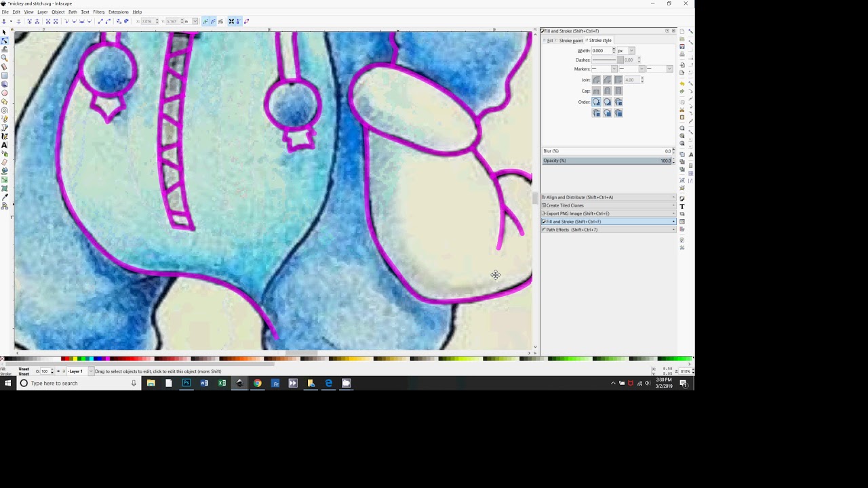This screenshot has width=868, height=488.
Task: Open the Path menu
Action: [x=73, y=12]
